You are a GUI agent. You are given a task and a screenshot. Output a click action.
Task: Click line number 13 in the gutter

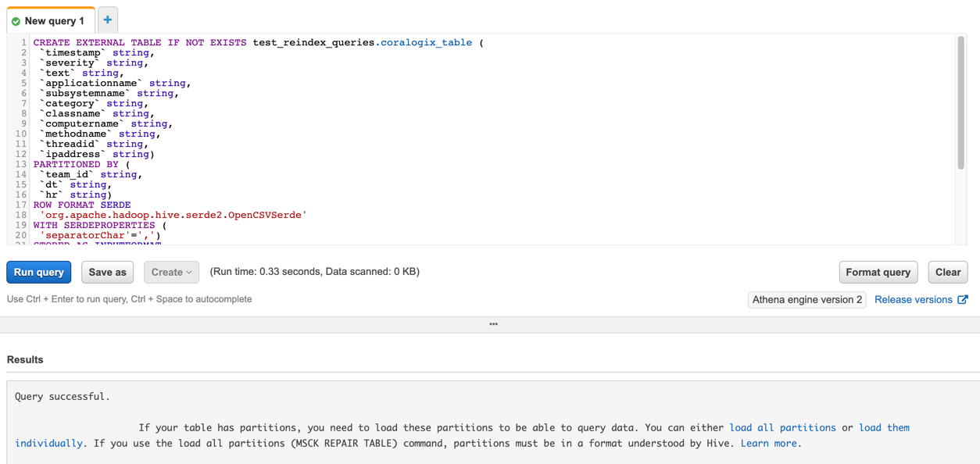point(20,164)
